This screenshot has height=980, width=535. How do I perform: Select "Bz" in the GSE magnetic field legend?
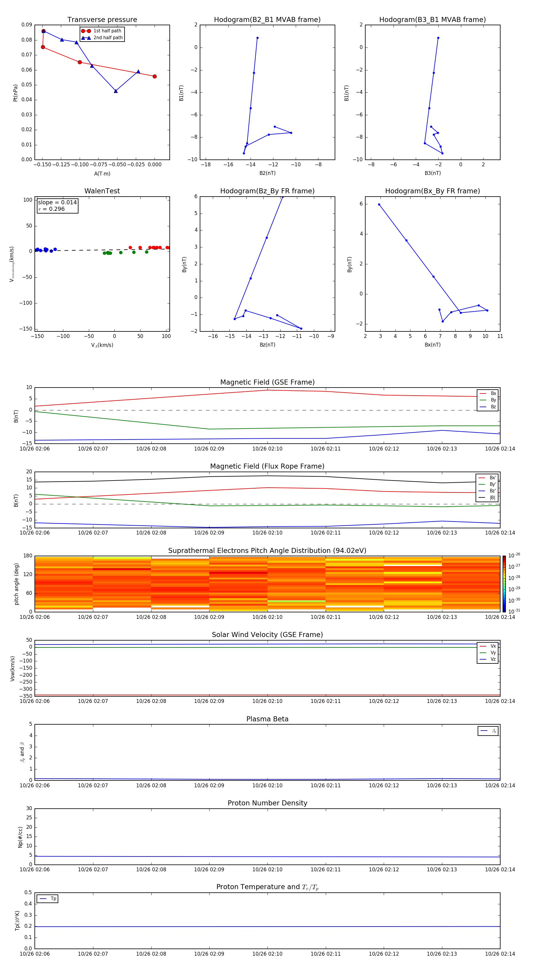[x=488, y=407]
